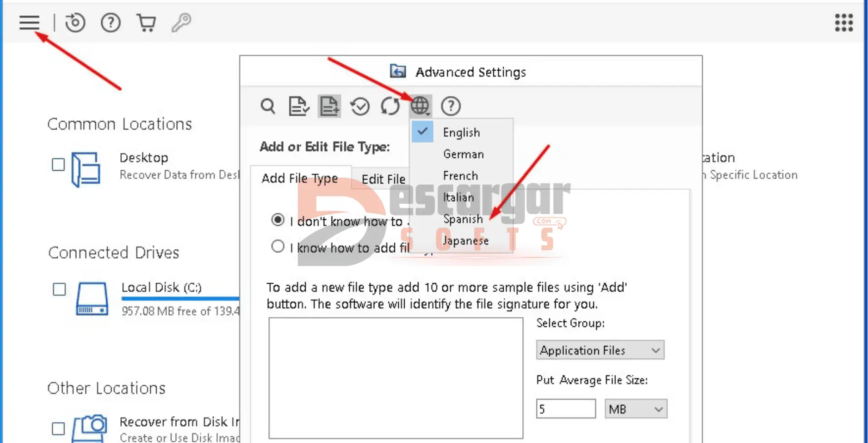Select "I know how to add" radio button

click(x=278, y=246)
